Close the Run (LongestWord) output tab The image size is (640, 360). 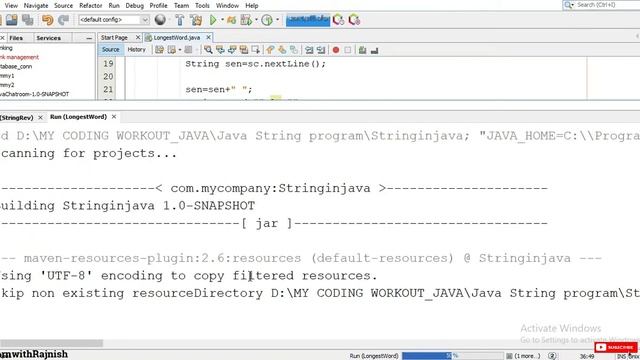(x=114, y=117)
